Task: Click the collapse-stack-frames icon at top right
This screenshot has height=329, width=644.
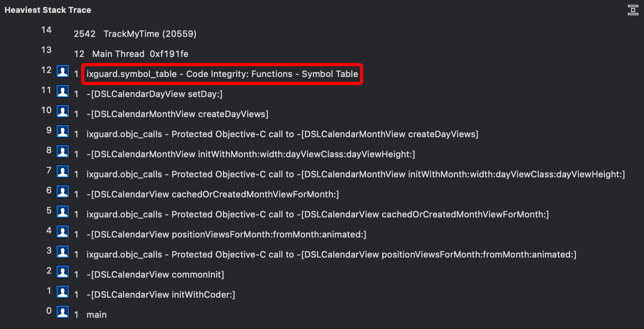Action: [x=633, y=10]
